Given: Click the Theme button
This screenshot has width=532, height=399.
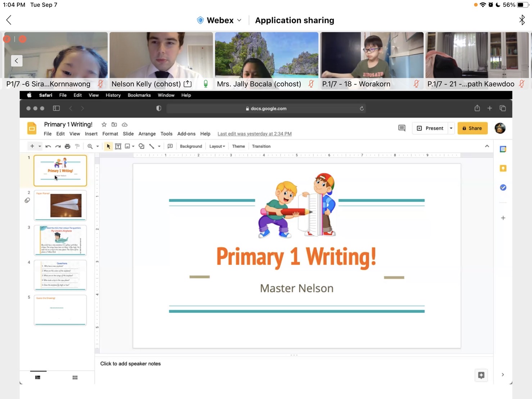Looking at the screenshot, I should click(238, 146).
